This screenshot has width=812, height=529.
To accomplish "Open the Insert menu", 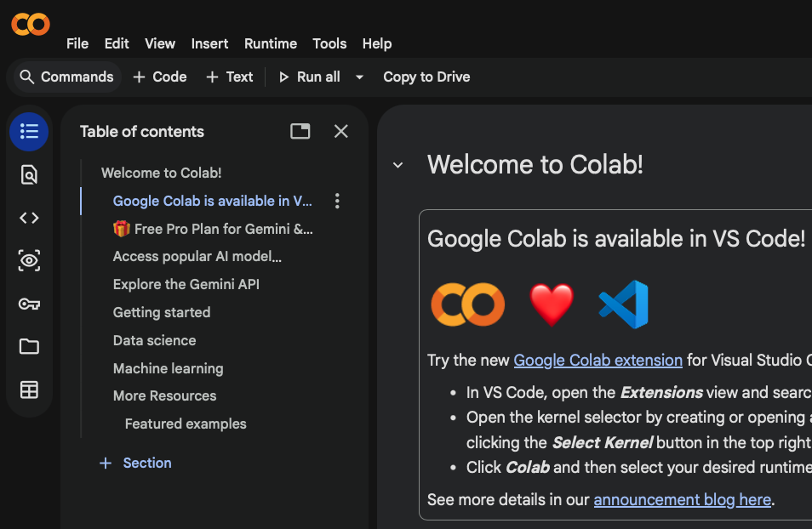I will pyautogui.click(x=209, y=44).
